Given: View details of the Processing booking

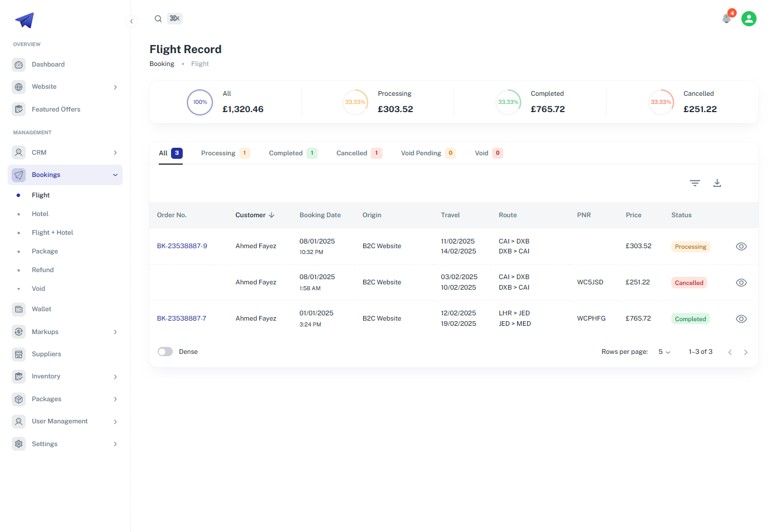Looking at the screenshot, I should (x=741, y=246).
